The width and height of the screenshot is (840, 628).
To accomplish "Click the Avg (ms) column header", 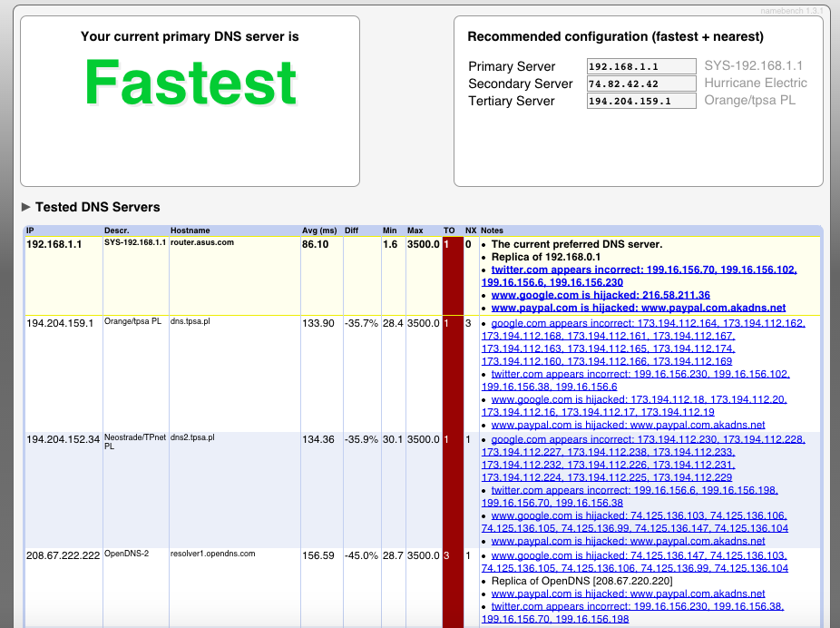I will 318,231.
